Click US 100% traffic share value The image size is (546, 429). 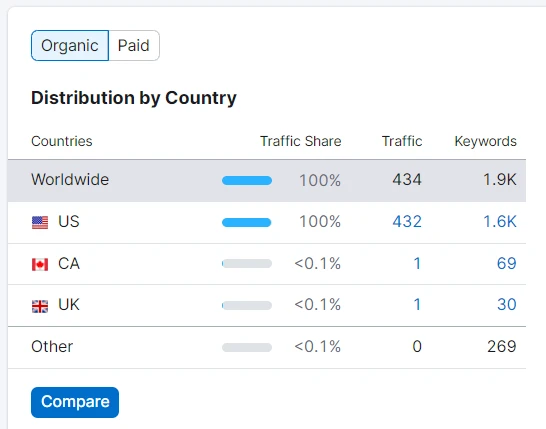[320, 221]
